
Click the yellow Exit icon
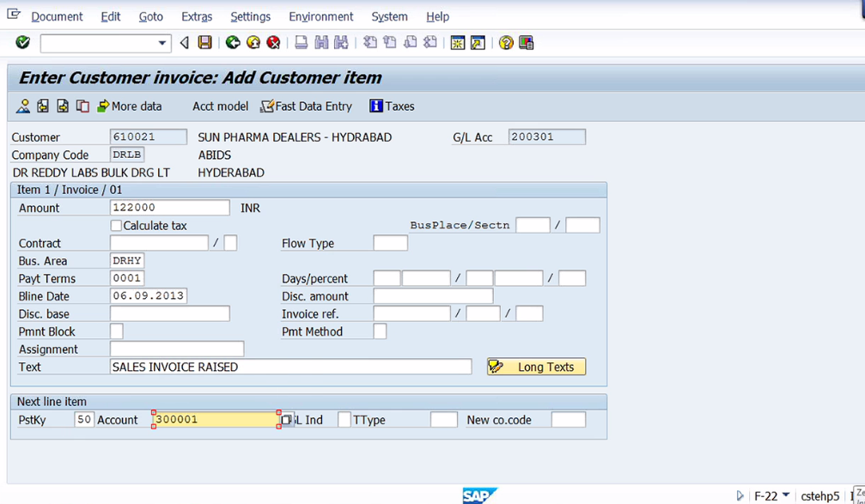253,42
